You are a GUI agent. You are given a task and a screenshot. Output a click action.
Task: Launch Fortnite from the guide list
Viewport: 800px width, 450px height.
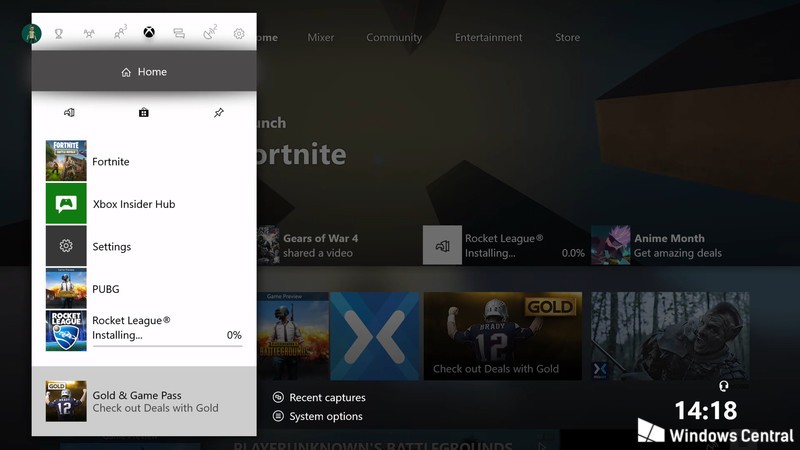(x=144, y=161)
